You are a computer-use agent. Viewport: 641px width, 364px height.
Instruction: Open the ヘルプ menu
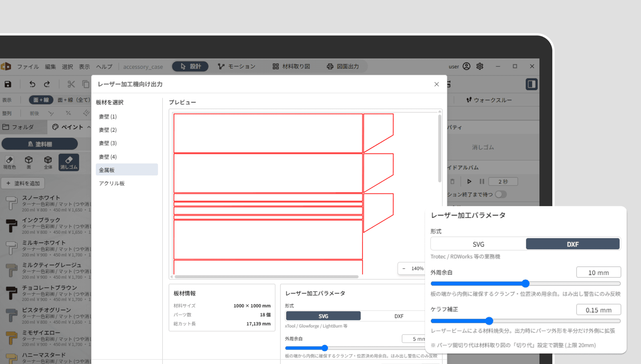104,67
